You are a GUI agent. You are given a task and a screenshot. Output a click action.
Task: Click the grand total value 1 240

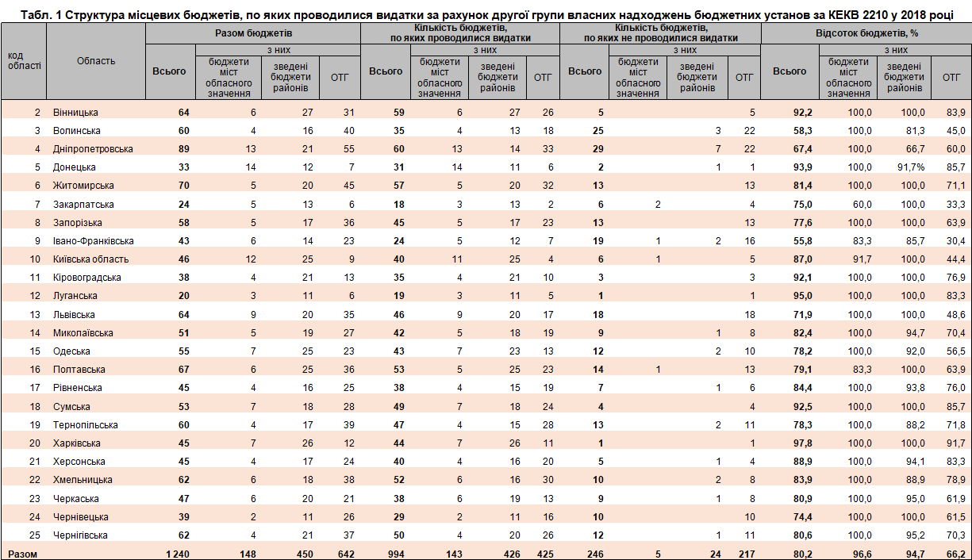click(175, 554)
